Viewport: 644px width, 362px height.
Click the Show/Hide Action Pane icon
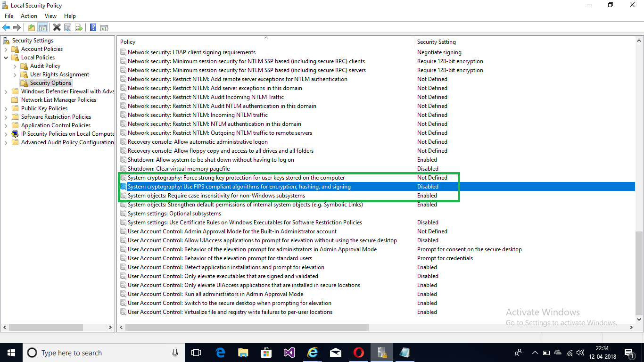point(104,27)
